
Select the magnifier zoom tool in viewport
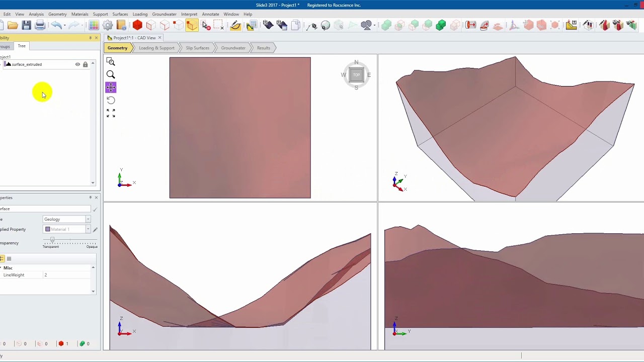coord(111,74)
